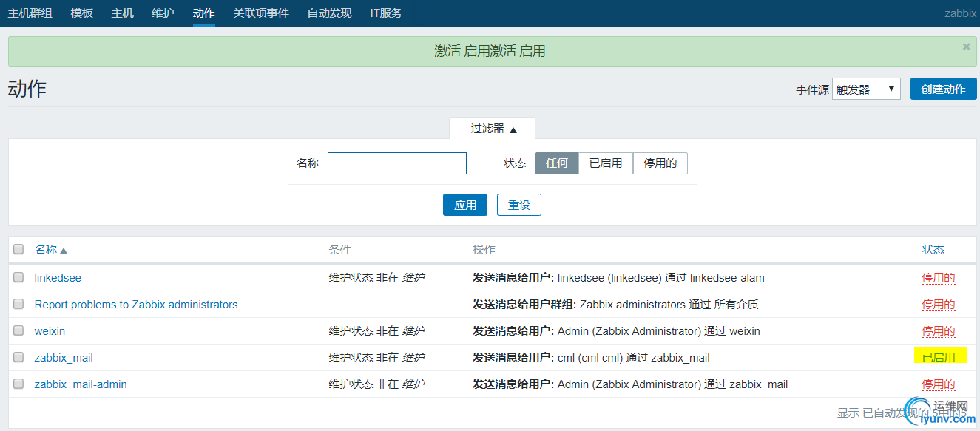Enable Report problems to Zabbix administrators via 停用的

(x=938, y=305)
